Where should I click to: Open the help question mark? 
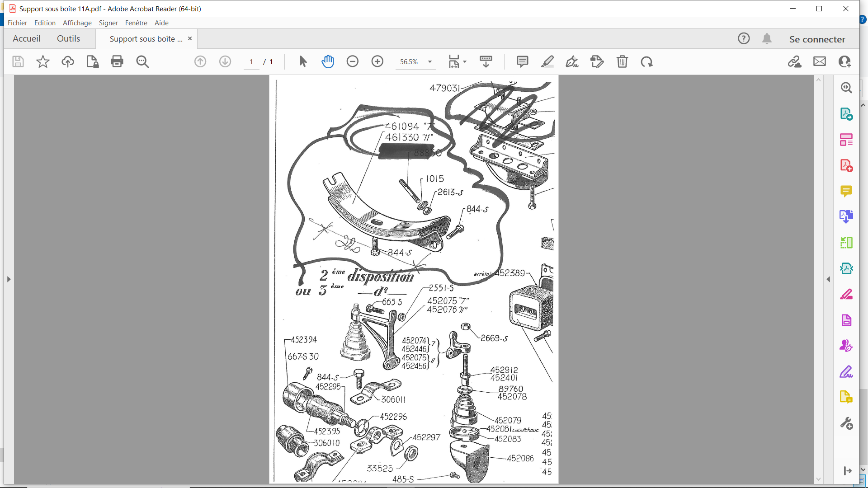(744, 39)
